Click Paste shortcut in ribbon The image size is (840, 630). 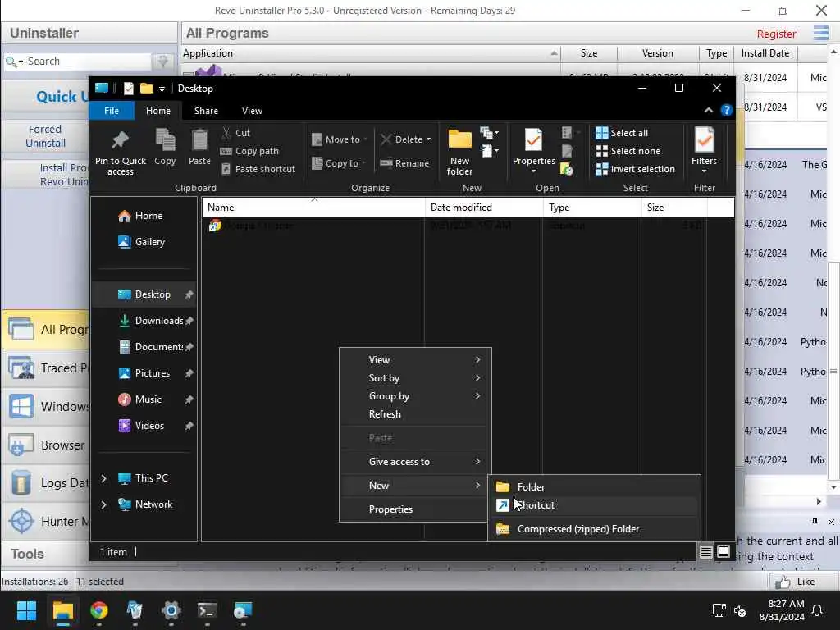(258, 169)
